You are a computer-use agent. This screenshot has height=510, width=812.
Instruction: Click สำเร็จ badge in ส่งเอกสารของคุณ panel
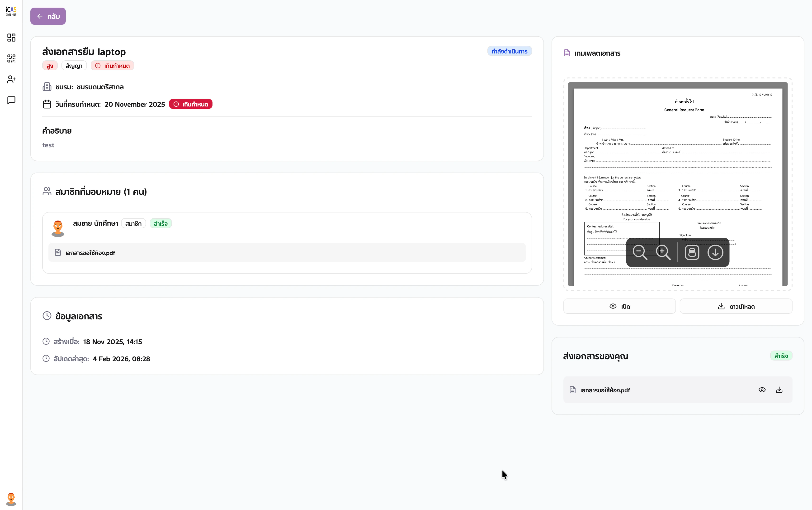pos(781,356)
